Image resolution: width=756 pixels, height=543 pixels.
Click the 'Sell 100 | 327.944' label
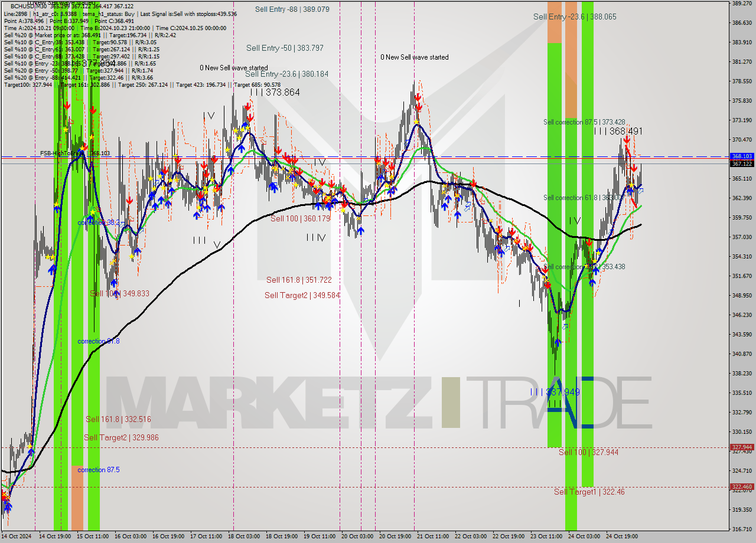pos(588,452)
